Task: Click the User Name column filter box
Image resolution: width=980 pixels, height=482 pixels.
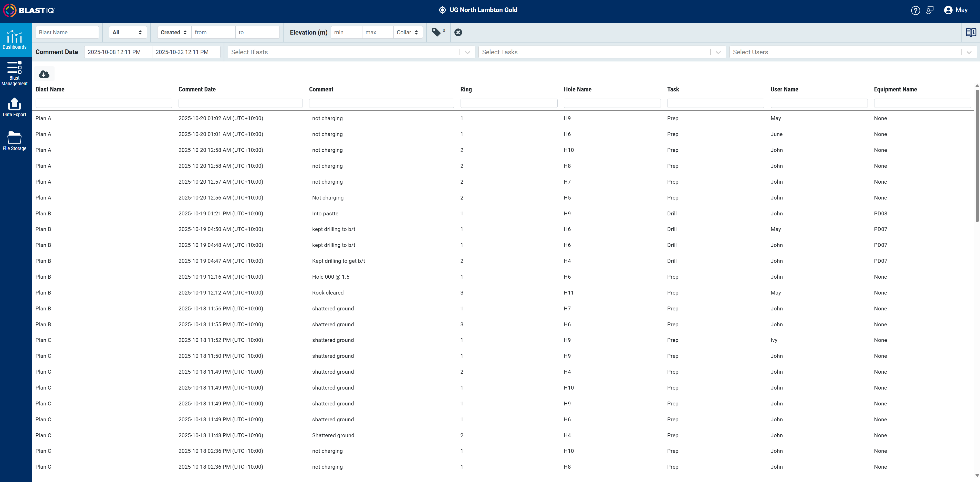Action: [x=819, y=103]
